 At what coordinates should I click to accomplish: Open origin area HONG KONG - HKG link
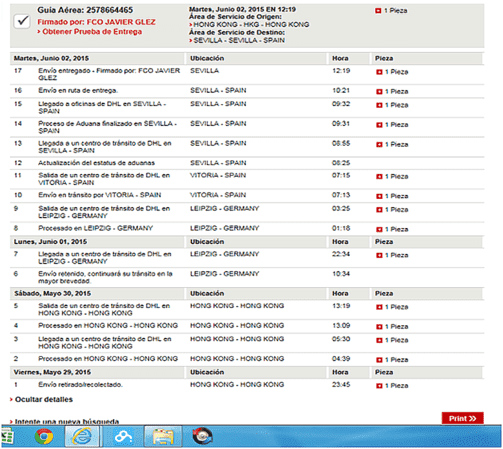click(x=251, y=24)
